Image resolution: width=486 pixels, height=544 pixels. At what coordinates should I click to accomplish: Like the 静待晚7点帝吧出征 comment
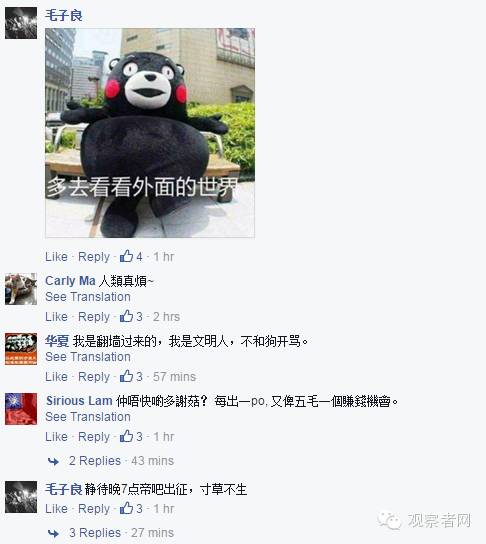coord(56,509)
